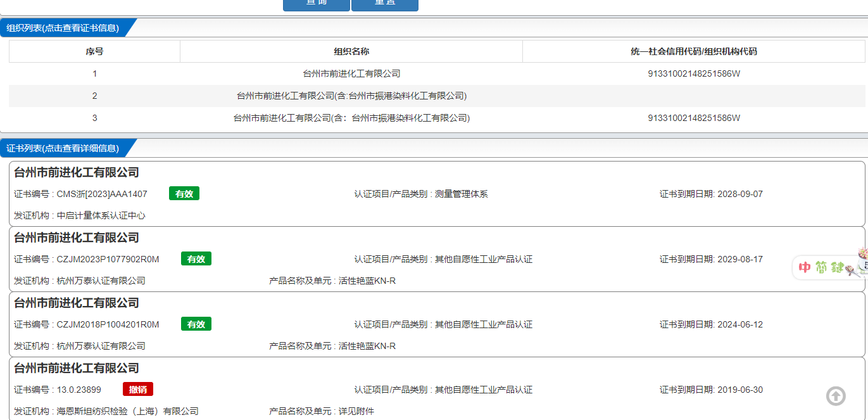Screen dimensions: 868x420
Task: Click credit code 91331002148251586W in row 1
Action: [694, 73]
